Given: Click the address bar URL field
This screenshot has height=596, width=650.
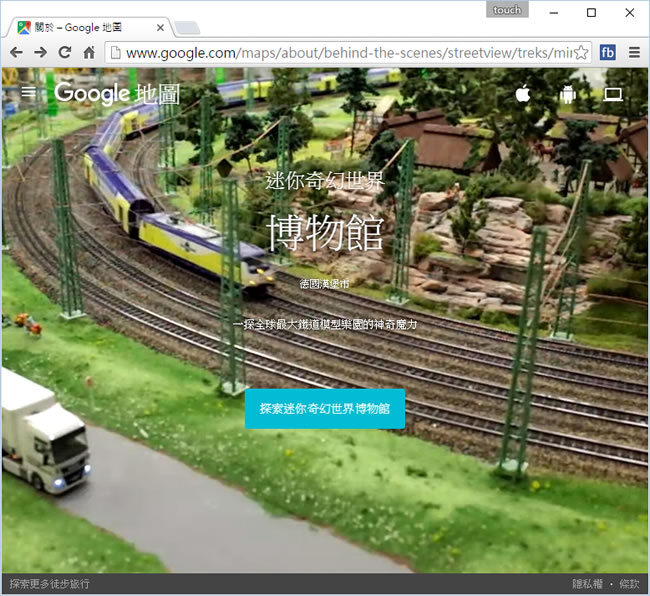Looking at the screenshot, I should coord(340,52).
